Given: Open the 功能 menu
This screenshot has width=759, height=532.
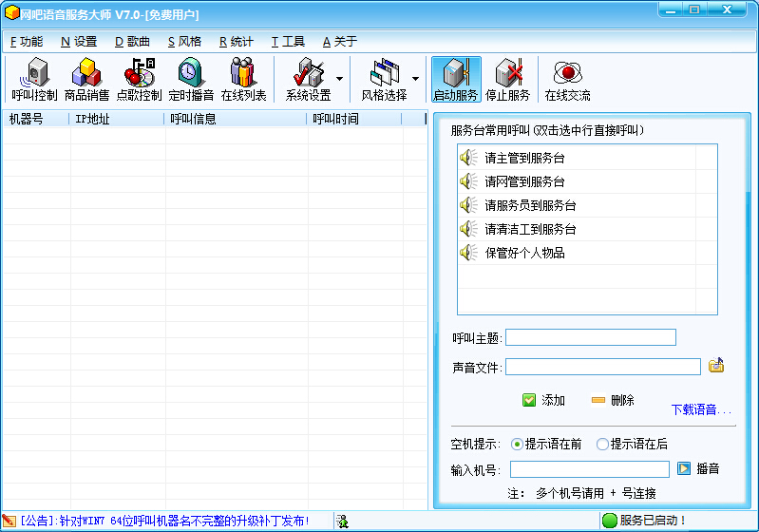Looking at the screenshot, I should (27, 42).
